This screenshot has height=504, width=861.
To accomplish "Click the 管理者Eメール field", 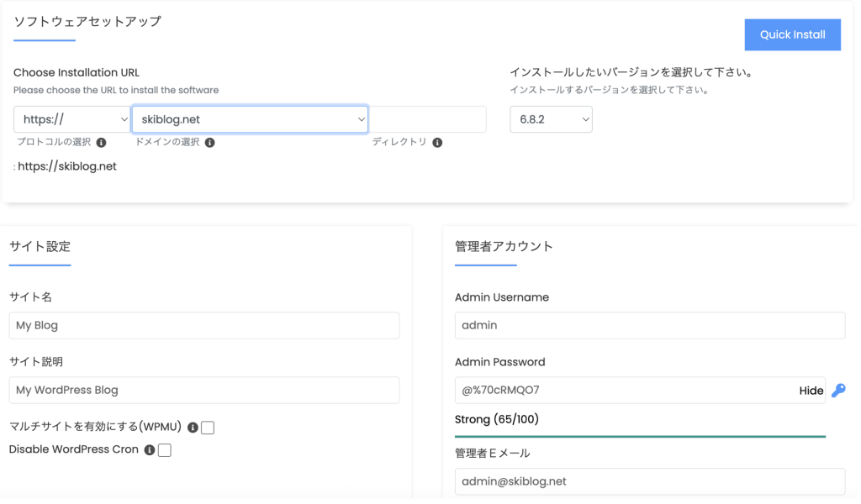I will coord(649,481).
